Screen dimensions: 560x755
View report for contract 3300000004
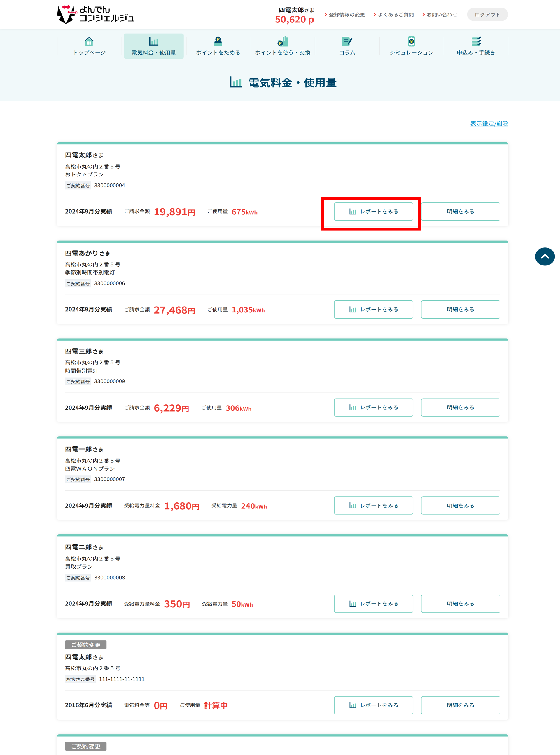tap(373, 212)
